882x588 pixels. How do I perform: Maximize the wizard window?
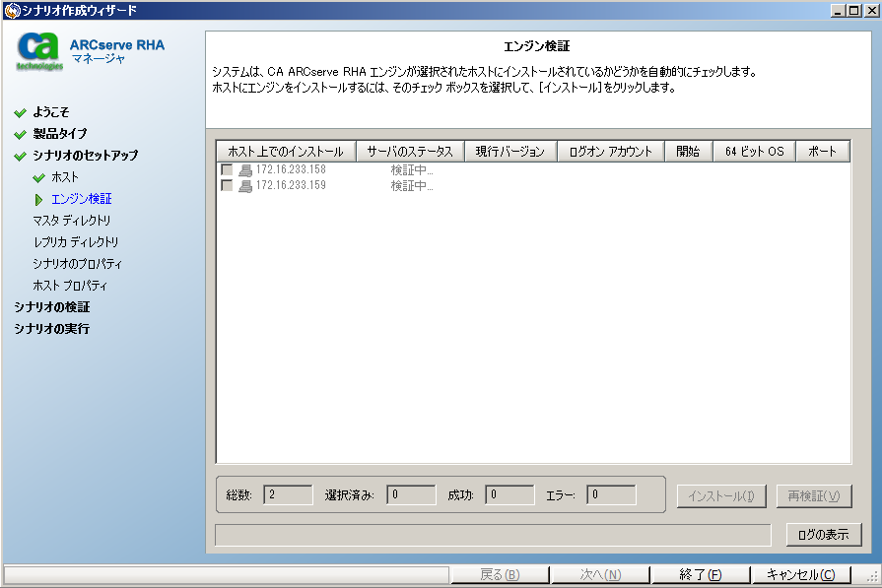(x=853, y=10)
